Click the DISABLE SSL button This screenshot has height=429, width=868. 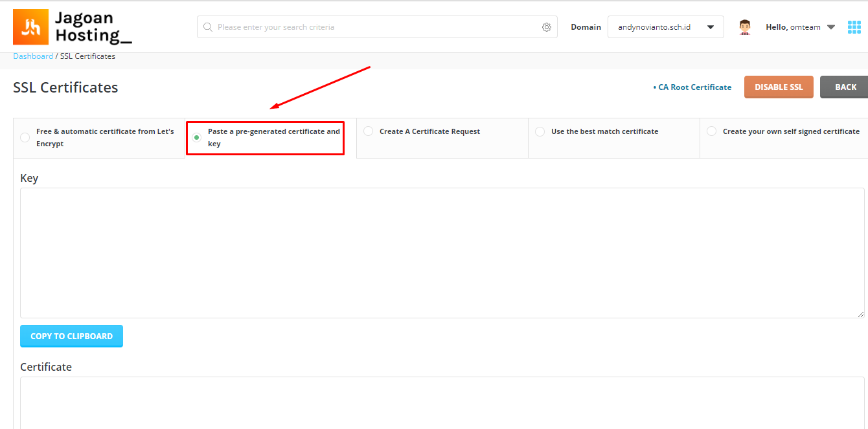coord(779,87)
